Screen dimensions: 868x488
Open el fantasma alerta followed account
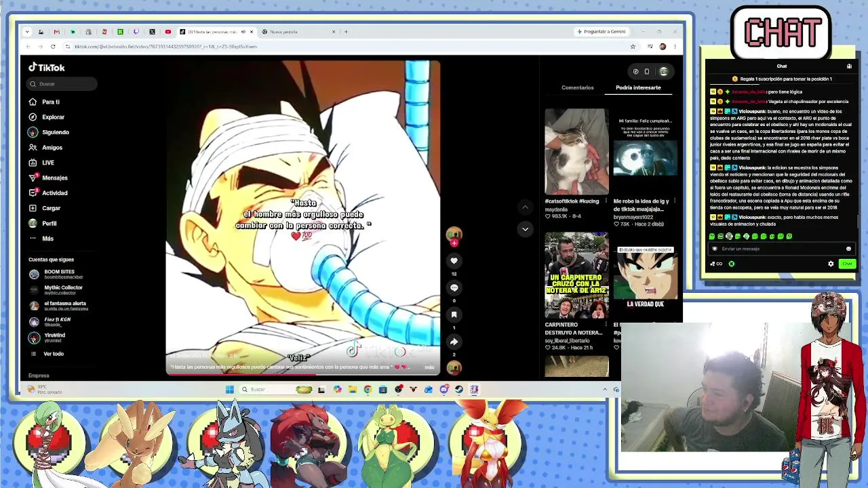tap(59, 306)
